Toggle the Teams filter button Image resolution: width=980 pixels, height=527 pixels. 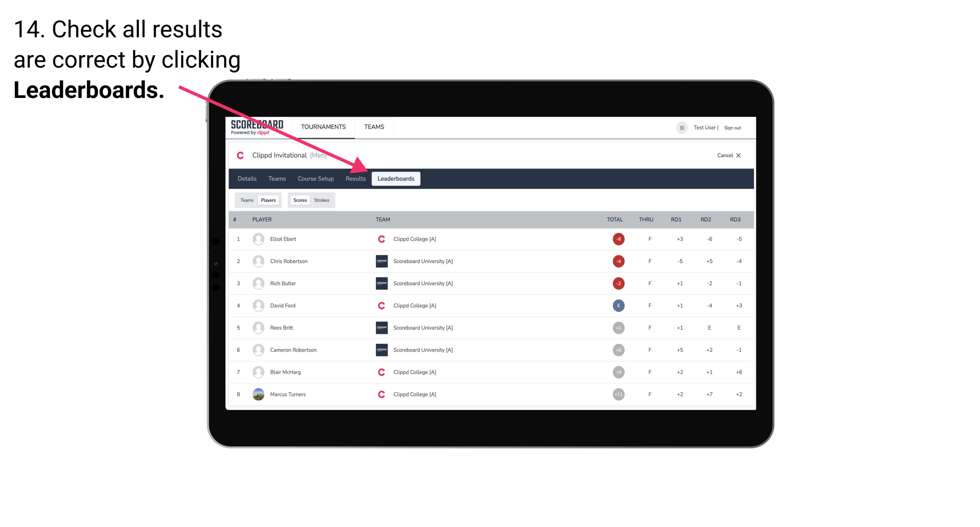[247, 200]
